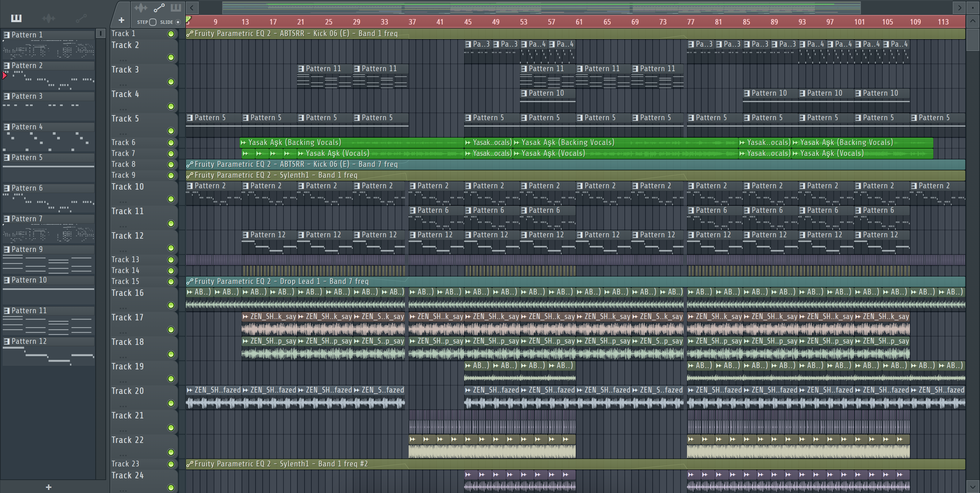The image size is (980, 493).
Task: Select Pattern 9 in the picker
Action: click(27, 249)
